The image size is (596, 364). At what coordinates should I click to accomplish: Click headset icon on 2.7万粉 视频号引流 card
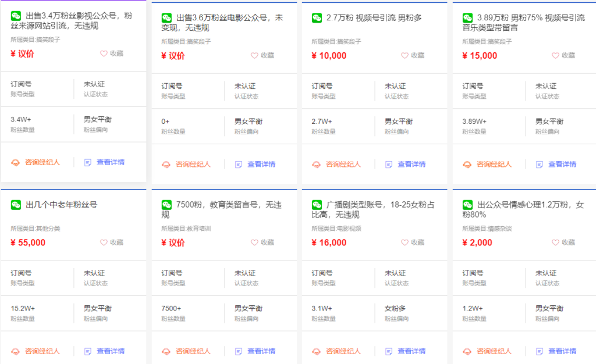[316, 165]
